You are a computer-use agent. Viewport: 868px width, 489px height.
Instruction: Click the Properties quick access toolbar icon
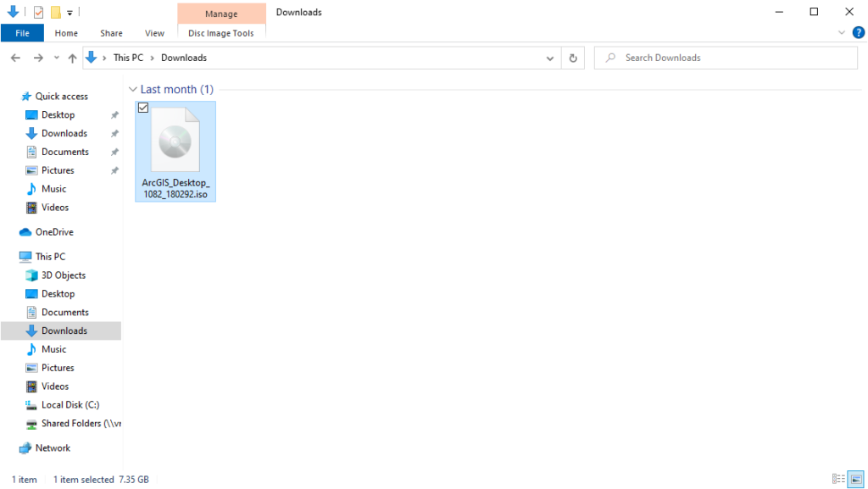click(38, 12)
